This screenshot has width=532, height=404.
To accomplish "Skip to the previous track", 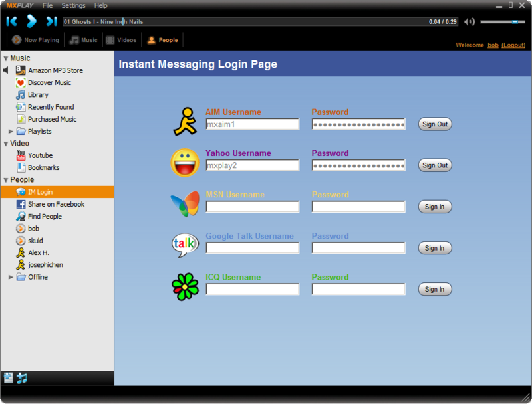I will 11,21.
